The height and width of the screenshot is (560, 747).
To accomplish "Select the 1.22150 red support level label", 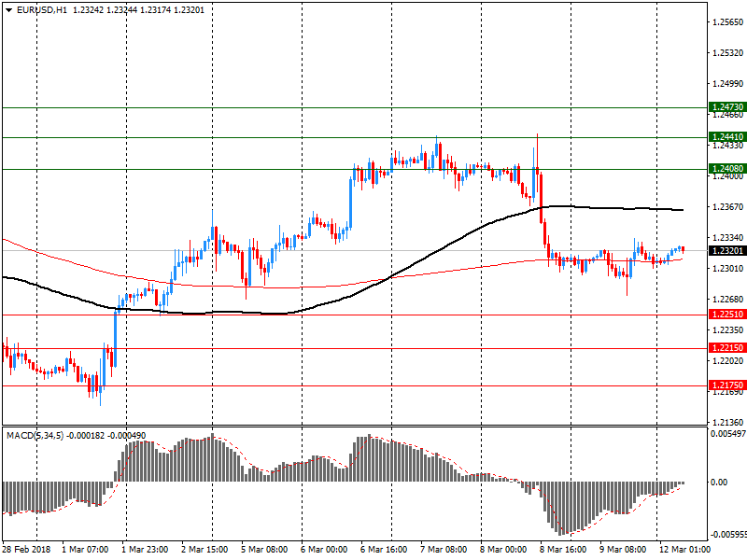I will point(727,348).
